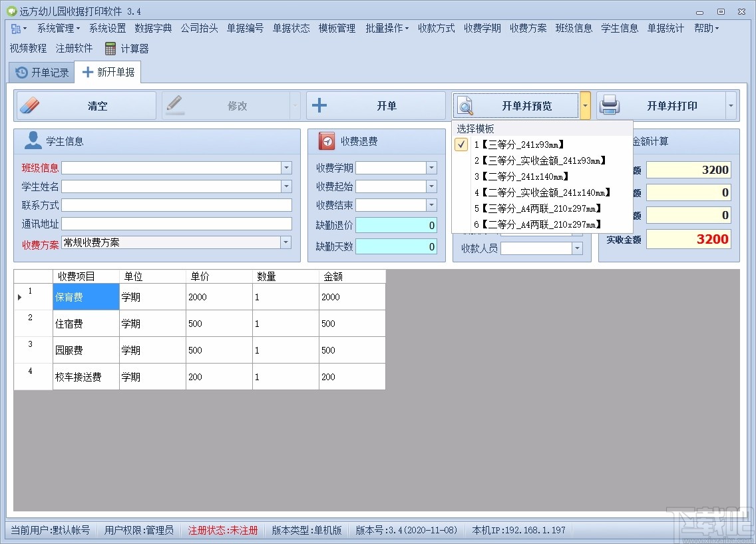Open 单据统计 in toolbar

click(x=666, y=29)
